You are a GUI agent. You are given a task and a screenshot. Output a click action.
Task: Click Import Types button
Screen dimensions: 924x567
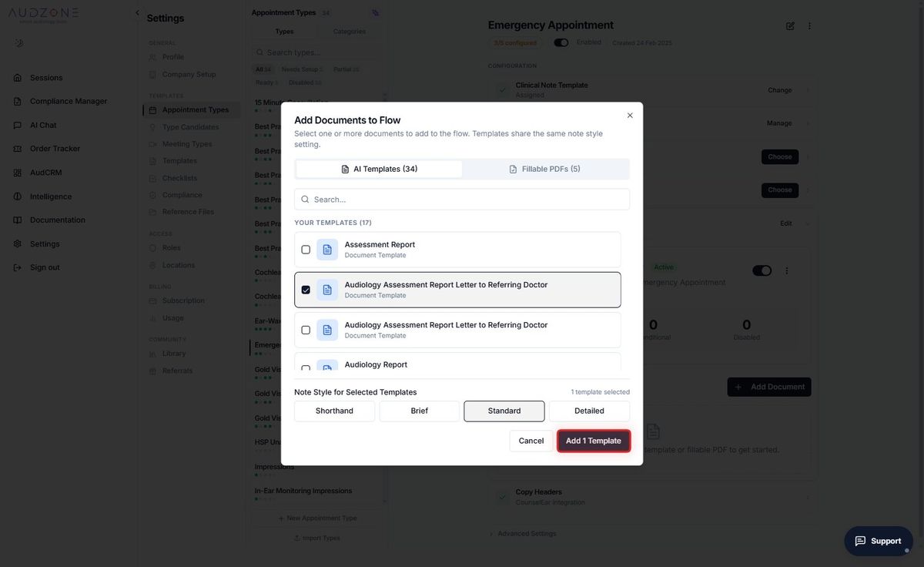(x=316, y=538)
